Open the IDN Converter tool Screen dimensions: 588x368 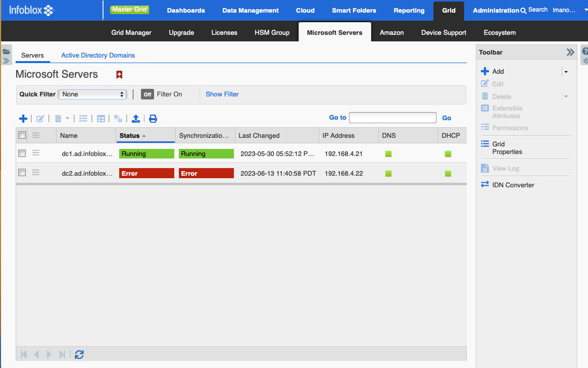click(513, 185)
